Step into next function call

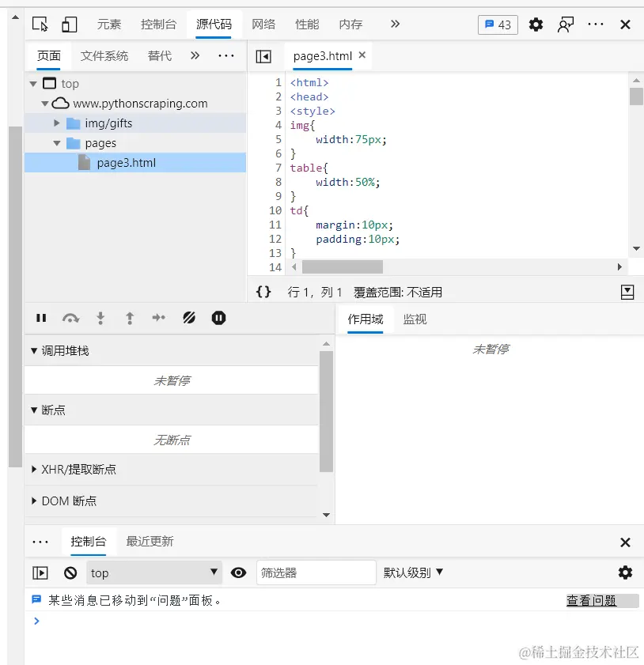tap(100, 318)
